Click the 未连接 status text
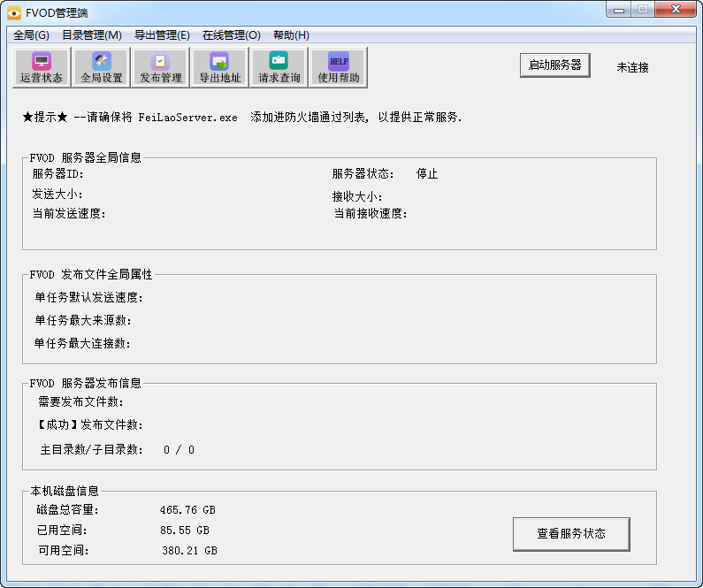 click(632, 67)
